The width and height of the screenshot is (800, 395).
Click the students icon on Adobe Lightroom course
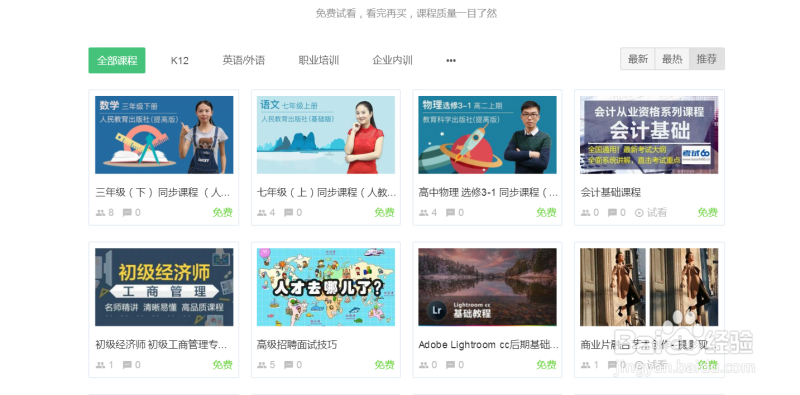[423, 364]
